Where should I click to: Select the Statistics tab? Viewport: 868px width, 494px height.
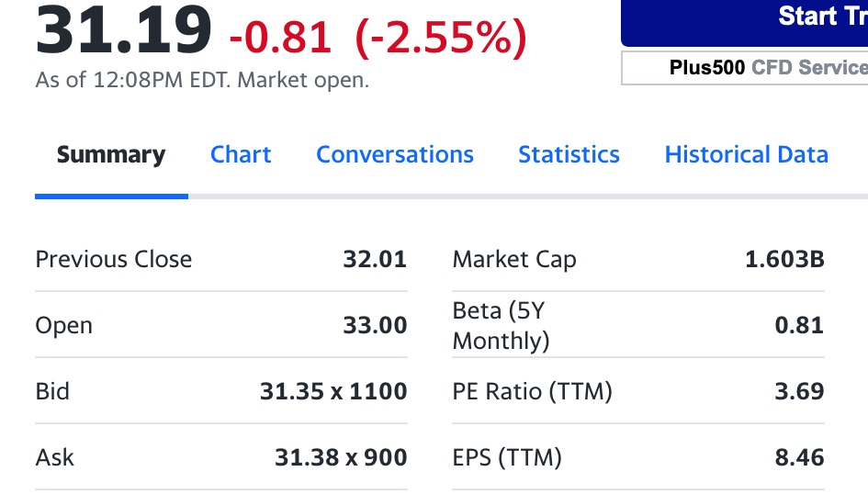pos(569,154)
